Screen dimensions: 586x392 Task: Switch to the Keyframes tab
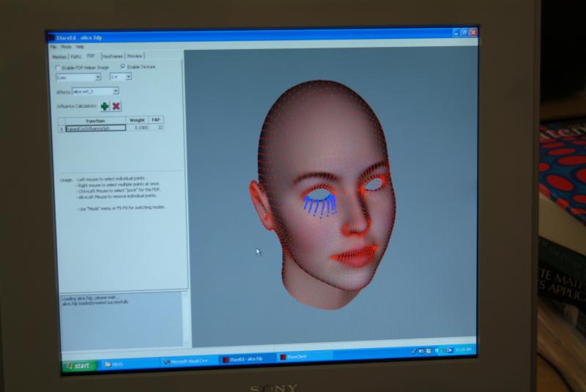[x=113, y=56]
